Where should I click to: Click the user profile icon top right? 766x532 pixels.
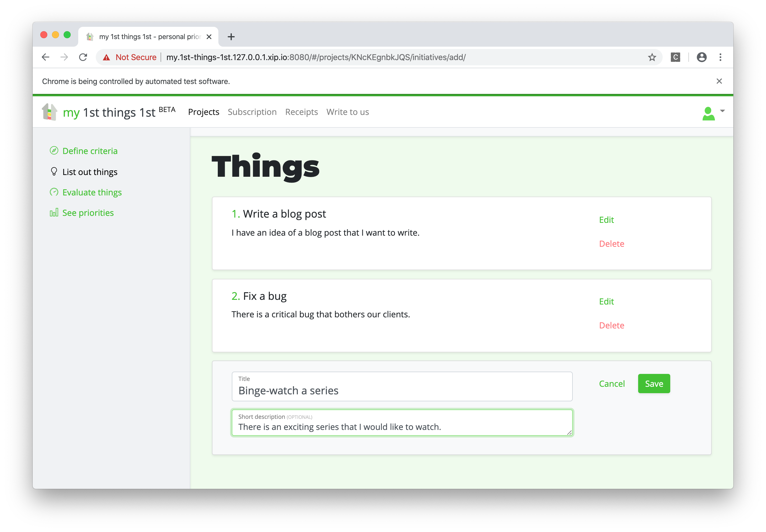point(708,112)
